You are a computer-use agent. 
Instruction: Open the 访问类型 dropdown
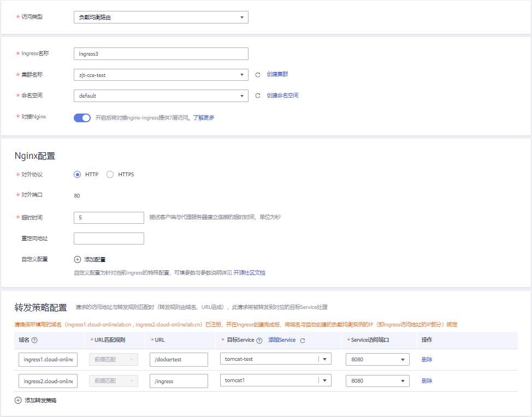tap(161, 17)
